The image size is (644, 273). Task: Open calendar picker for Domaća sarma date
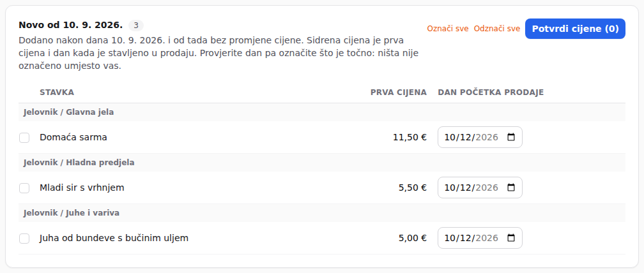point(511,137)
